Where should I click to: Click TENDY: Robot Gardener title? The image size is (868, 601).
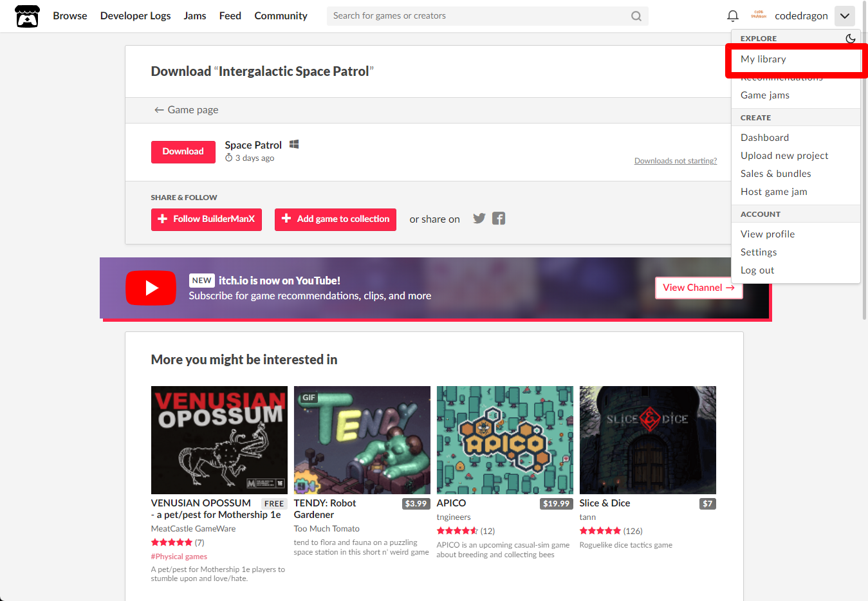coord(325,509)
